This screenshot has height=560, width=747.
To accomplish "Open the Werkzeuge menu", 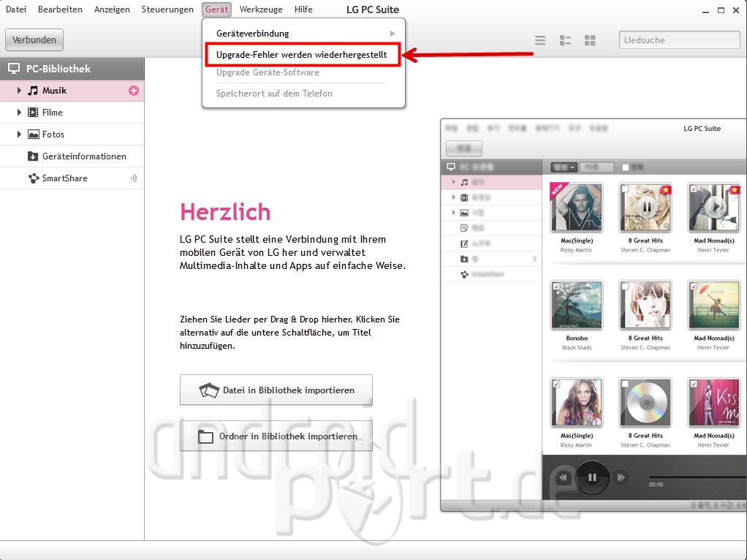I will tap(261, 10).
